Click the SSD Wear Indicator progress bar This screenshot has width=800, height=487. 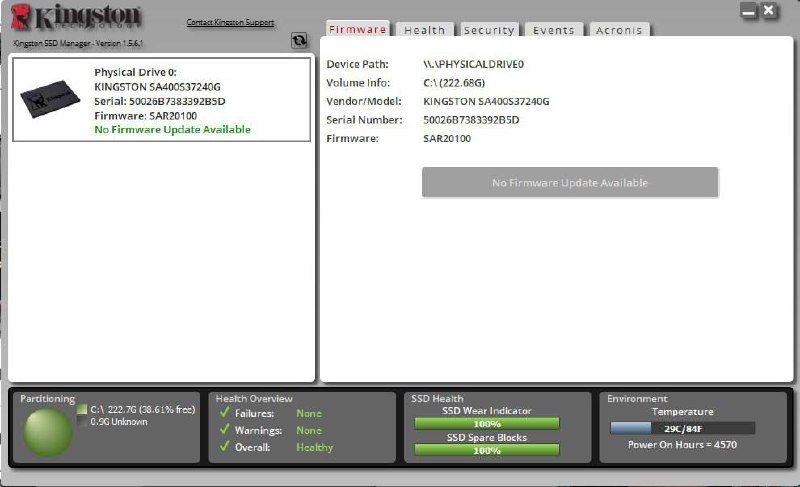tap(487, 423)
